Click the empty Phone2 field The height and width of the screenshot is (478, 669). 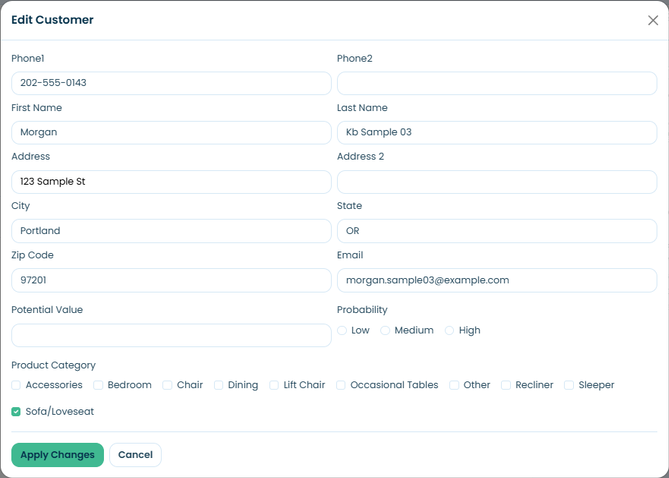[x=497, y=83]
